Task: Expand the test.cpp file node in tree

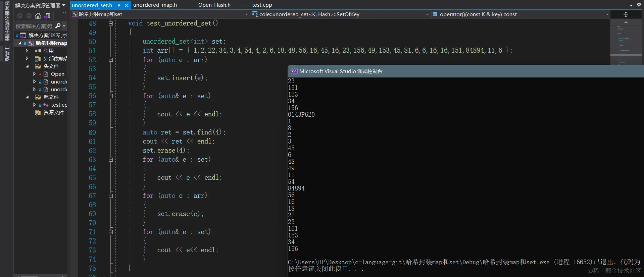Action: pyautogui.click(x=34, y=105)
